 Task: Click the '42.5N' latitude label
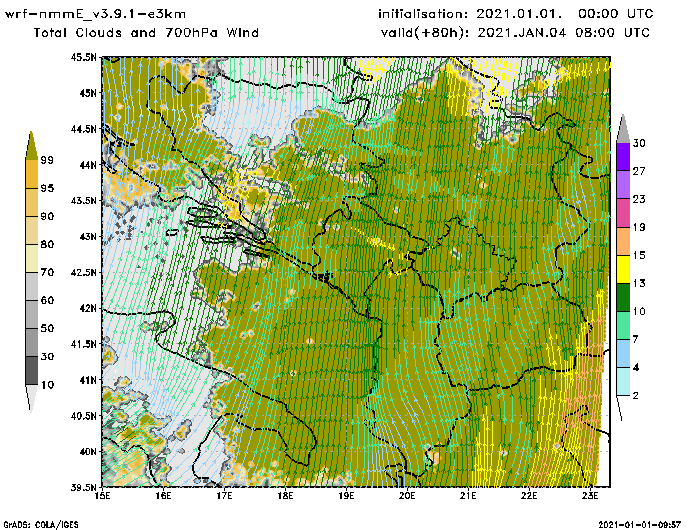click(x=83, y=272)
